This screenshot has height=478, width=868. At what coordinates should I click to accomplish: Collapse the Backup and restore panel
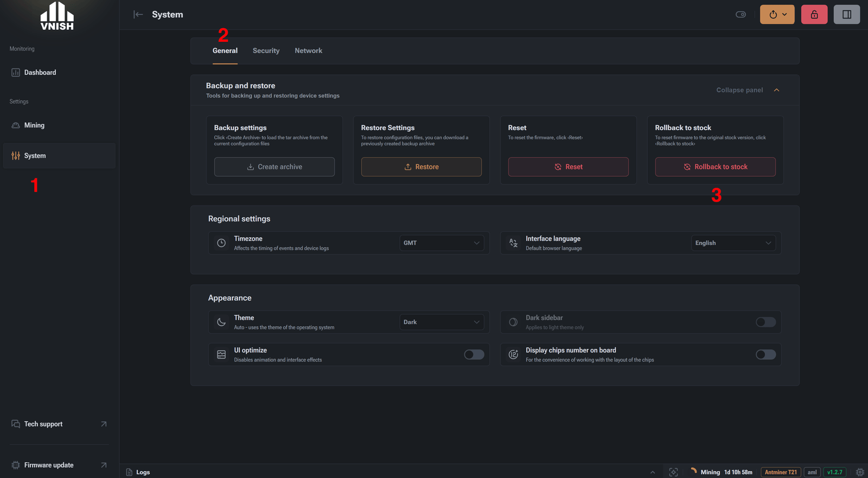point(748,90)
